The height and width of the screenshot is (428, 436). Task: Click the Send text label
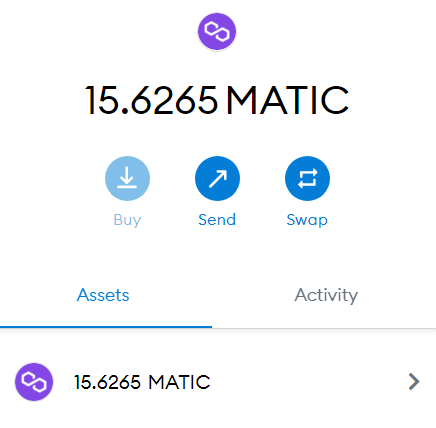(x=217, y=220)
